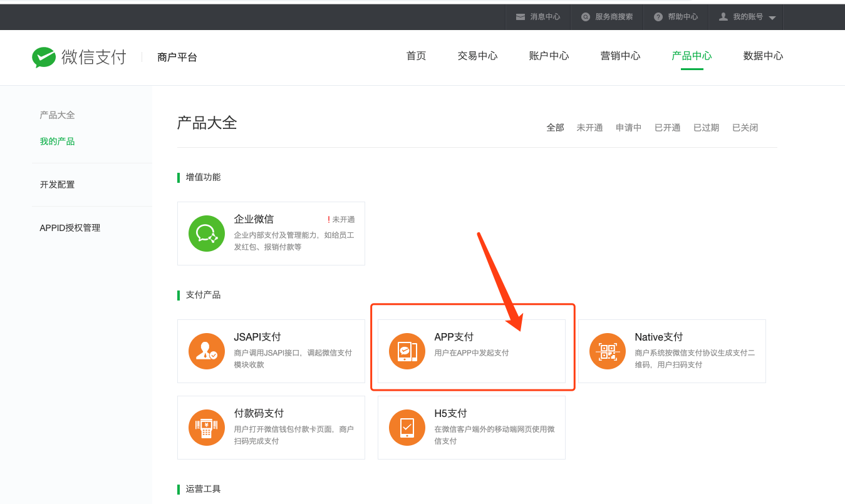Open the 营销中心 navigation tab
This screenshot has height=504, width=845.
click(x=620, y=56)
